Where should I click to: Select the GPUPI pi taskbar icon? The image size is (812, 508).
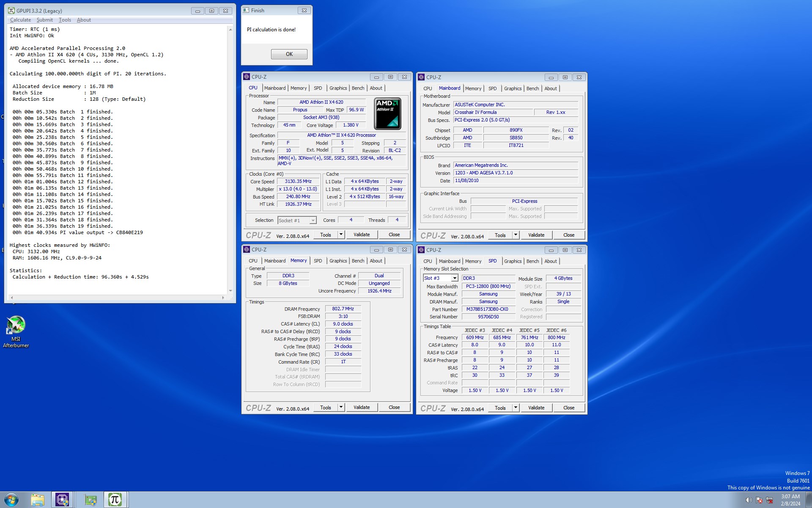point(115,500)
